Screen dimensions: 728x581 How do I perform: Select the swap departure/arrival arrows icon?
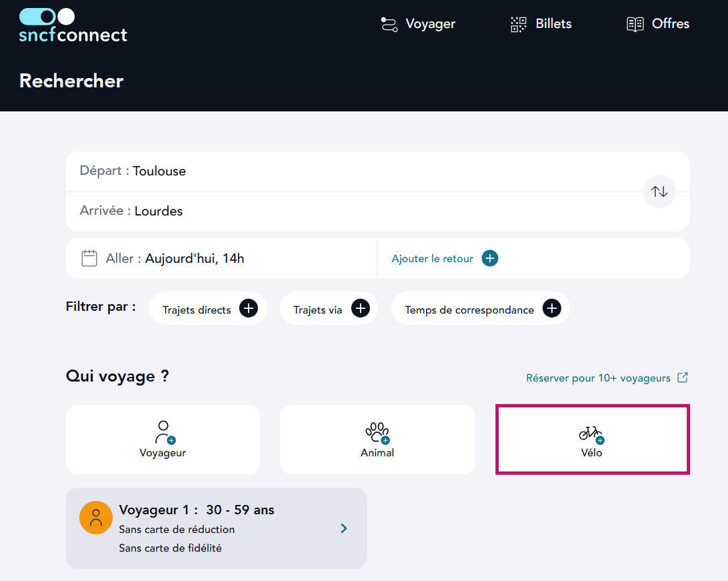[x=659, y=191]
